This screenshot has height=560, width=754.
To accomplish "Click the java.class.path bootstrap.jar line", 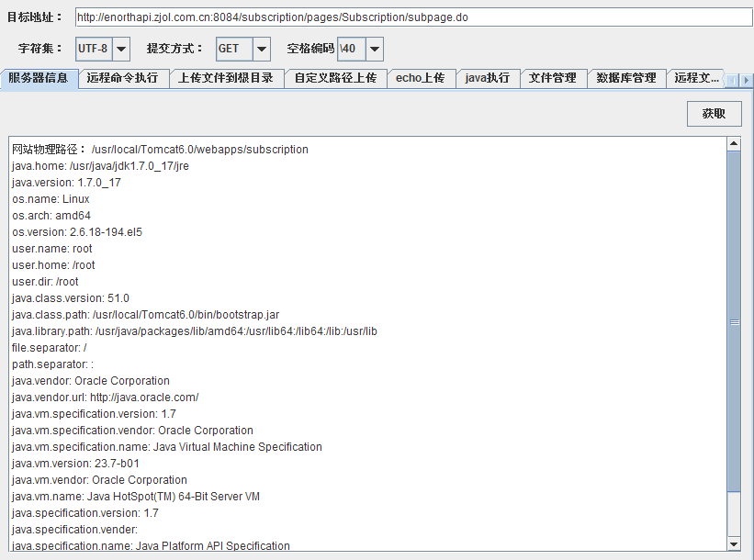I will pyautogui.click(x=146, y=315).
